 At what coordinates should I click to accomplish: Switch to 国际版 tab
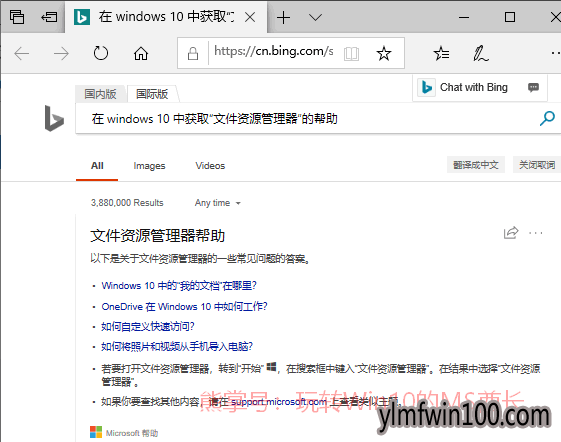(x=152, y=94)
